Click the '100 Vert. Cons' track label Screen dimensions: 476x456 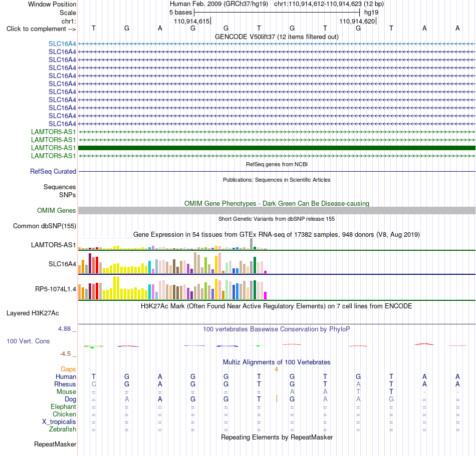(28, 341)
